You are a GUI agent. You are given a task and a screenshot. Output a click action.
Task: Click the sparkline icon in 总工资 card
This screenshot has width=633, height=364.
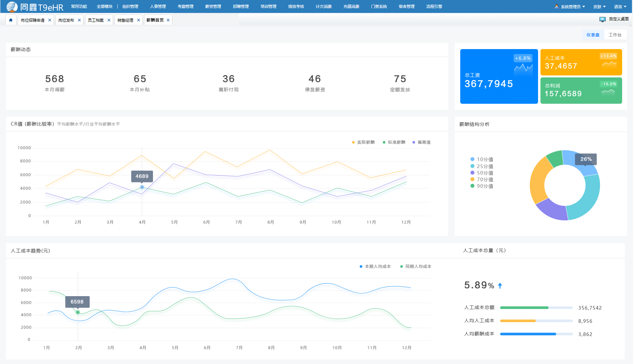click(523, 70)
